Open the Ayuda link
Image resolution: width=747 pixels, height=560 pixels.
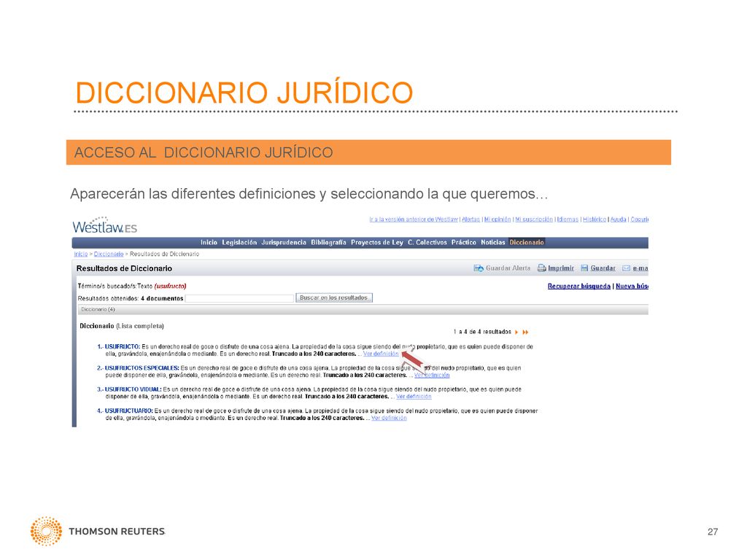point(618,219)
